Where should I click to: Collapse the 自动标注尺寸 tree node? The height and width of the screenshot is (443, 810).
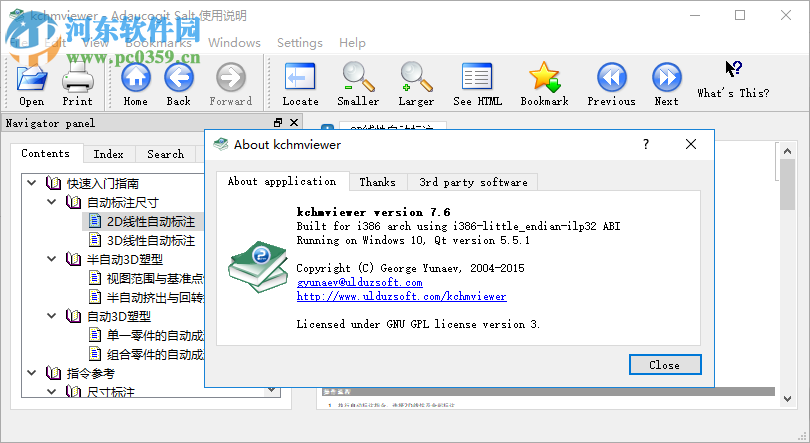[52, 202]
